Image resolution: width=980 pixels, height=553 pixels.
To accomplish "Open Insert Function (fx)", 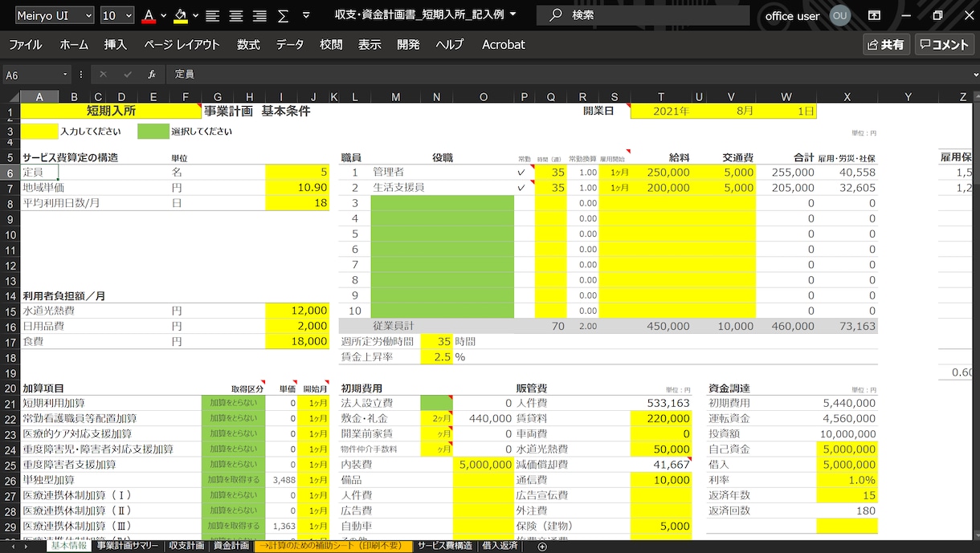I will coord(151,74).
